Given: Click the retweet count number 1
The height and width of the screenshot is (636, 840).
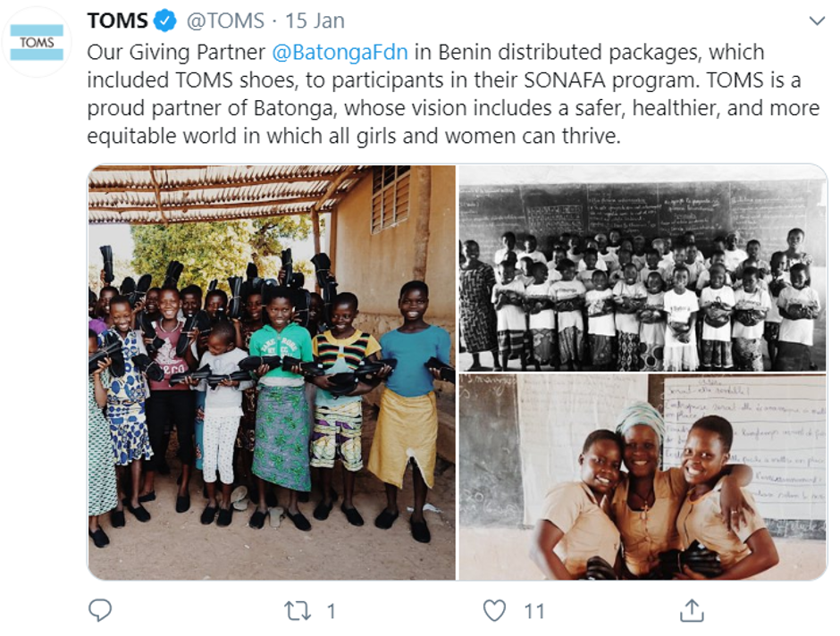Looking at the screenshot, I should pyautogui.click(x=331, y=611).
